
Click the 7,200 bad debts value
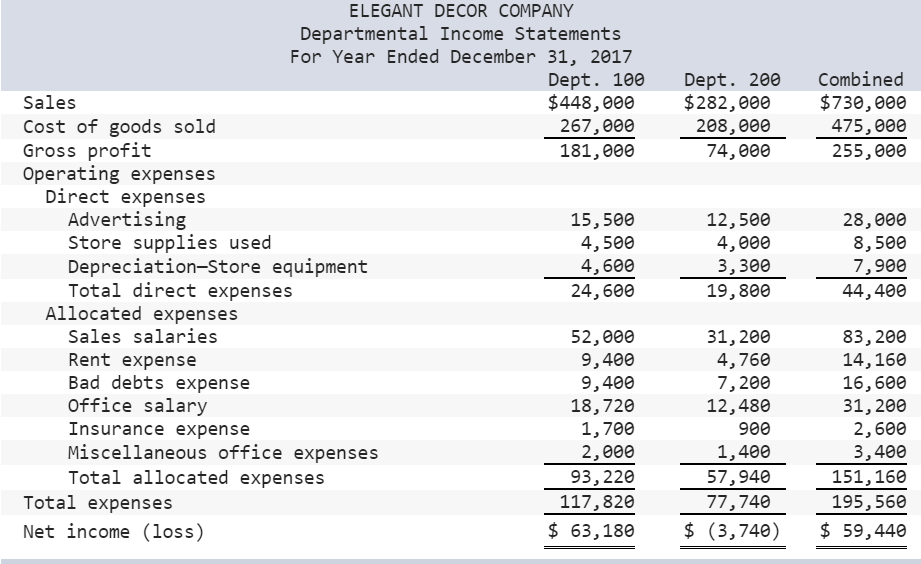click(744, 383)
